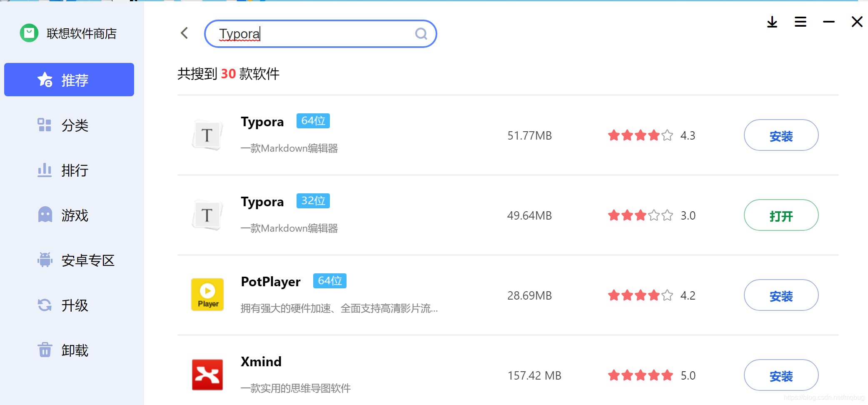The height and width of the screenshot is (405, 868).
Task: Click Xmind's description 一款实用的思维导图软件
Action: (296, 388)
